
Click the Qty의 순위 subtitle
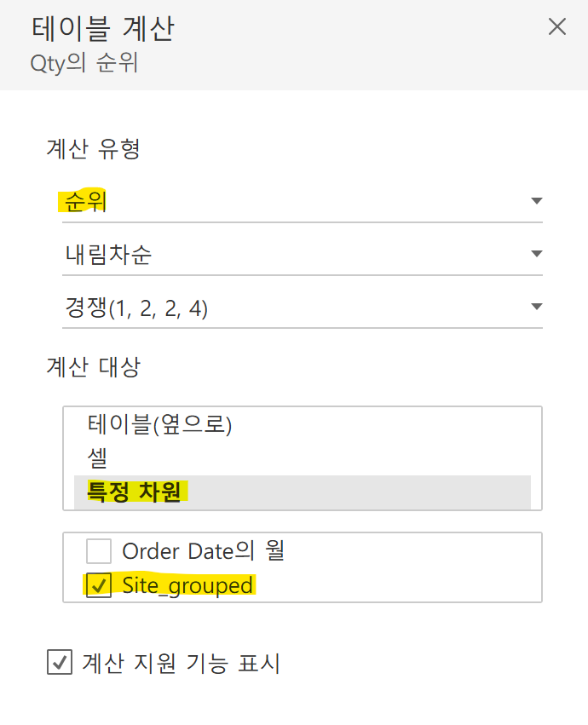(84, 63)
